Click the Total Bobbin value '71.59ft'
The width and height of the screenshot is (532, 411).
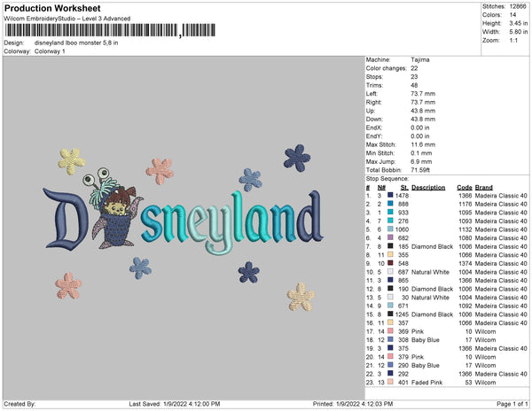click(x=420, y=170)
